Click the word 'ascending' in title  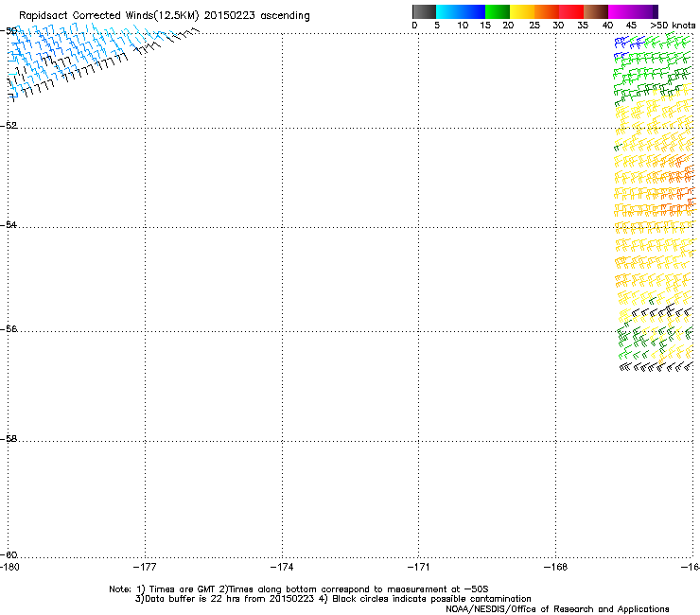[x=285, y=16]
